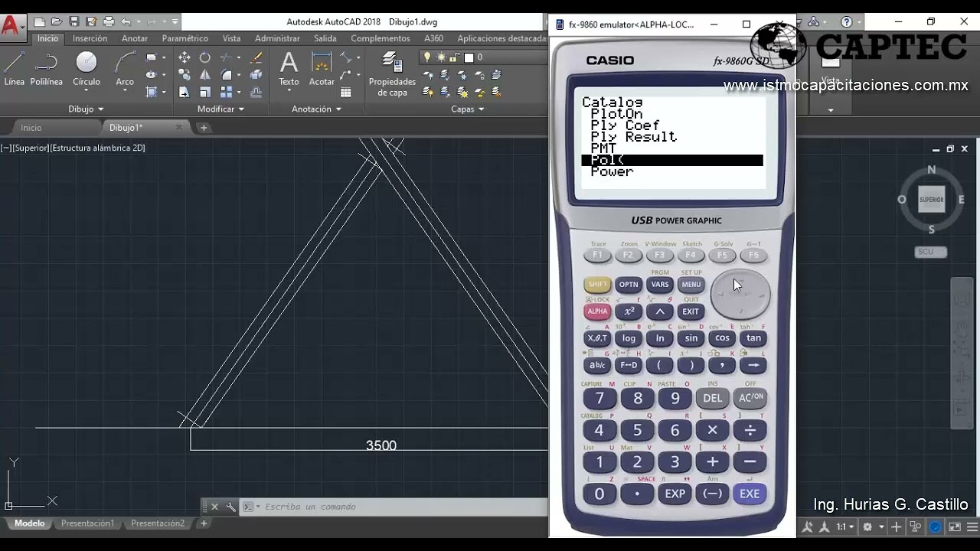
Task: Click SCU button below the view cube
Action: [931, 252]
